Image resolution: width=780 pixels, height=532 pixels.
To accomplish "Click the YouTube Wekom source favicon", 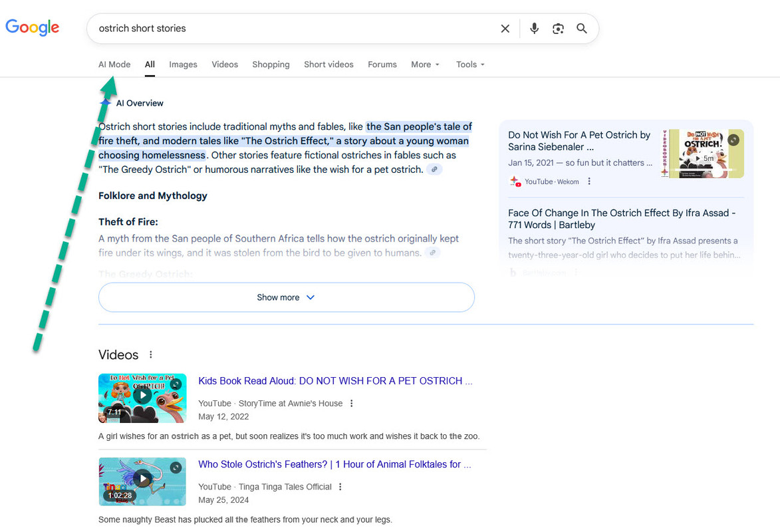I will pos(515,181).
